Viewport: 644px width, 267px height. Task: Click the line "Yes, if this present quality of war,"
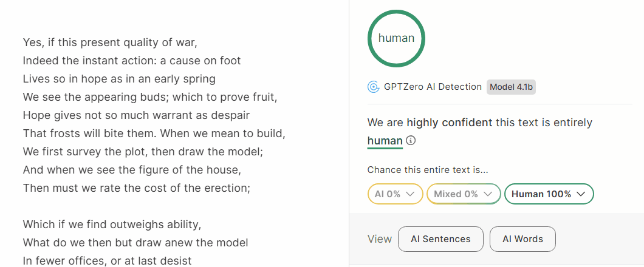point(110,42)
